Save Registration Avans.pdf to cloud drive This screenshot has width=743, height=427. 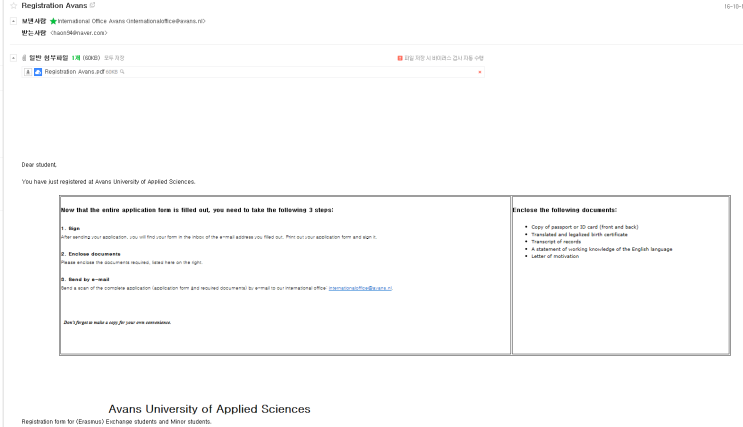(x=38, y=72)
